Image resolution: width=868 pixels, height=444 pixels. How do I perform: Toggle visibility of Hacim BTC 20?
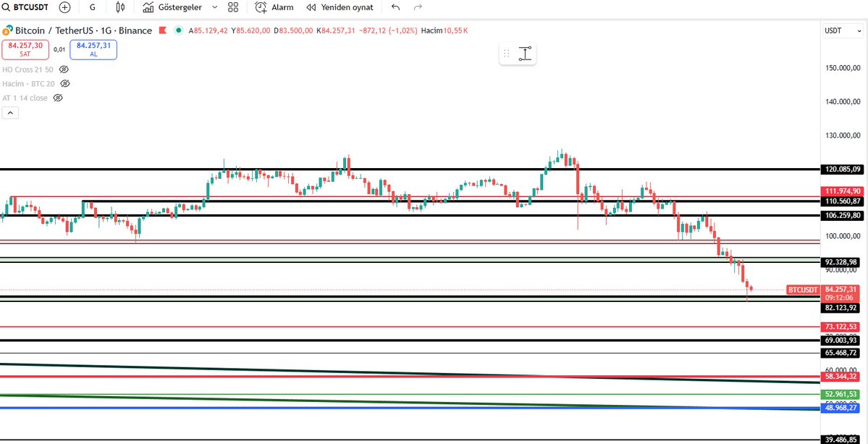pyautogui.click(x=64, y=83)
